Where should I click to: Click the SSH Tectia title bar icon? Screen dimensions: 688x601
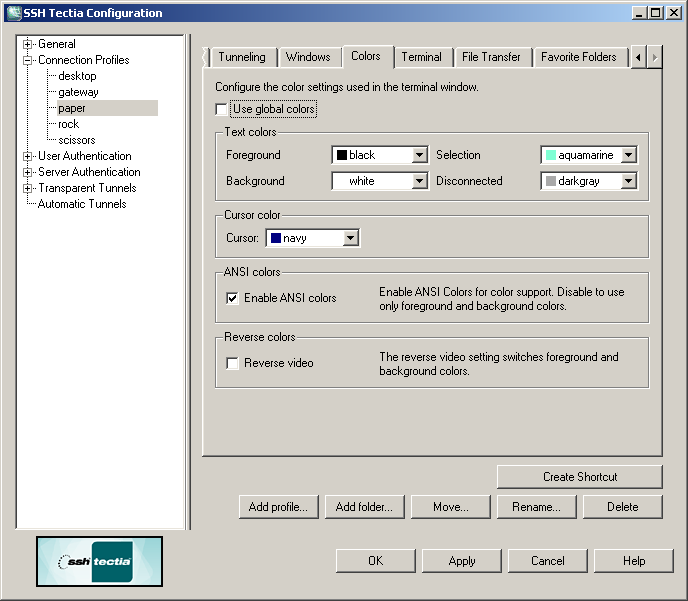14,13
